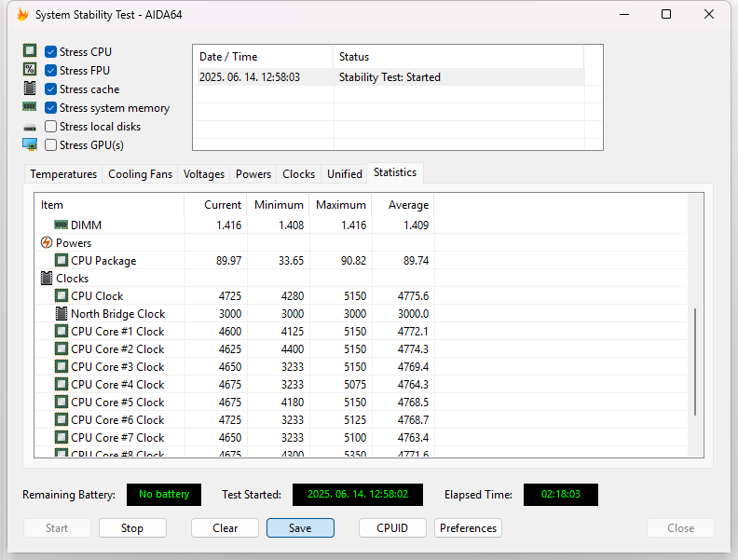Click the Clear button
The height and width of the screenshot is (560, 738).
tap(225, 528)
